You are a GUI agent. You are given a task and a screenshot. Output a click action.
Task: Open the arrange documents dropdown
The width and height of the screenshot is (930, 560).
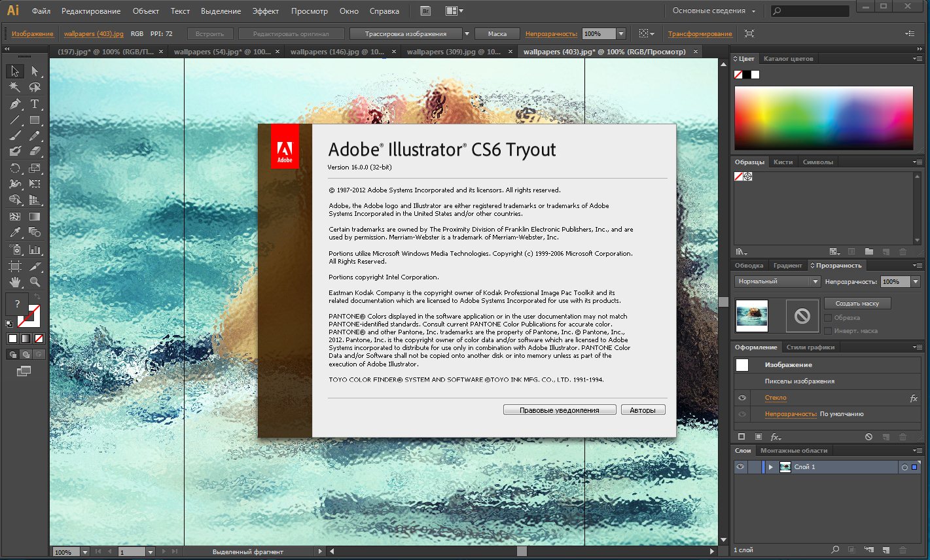point(454,11)
